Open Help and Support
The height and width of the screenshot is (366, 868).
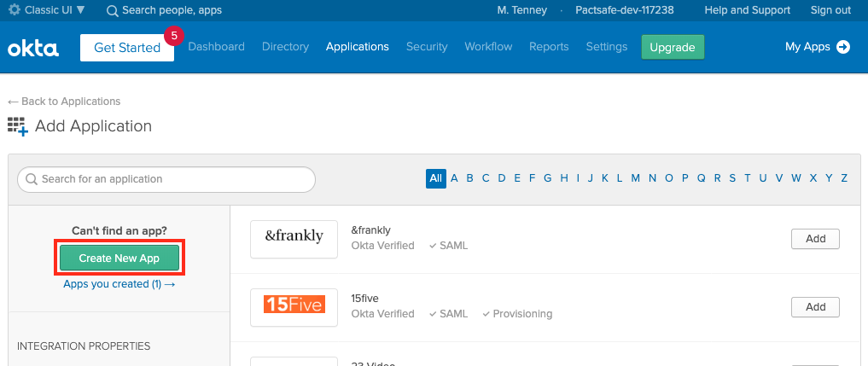[x=748, y=10]
